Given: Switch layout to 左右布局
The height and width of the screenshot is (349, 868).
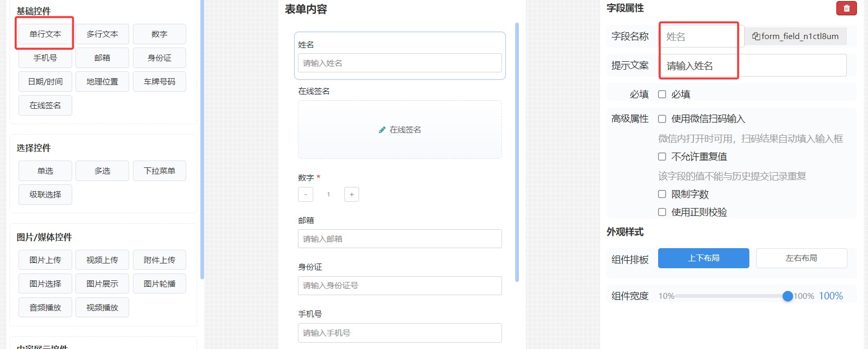Looking at the screenshot, I should tap(802, 258).
